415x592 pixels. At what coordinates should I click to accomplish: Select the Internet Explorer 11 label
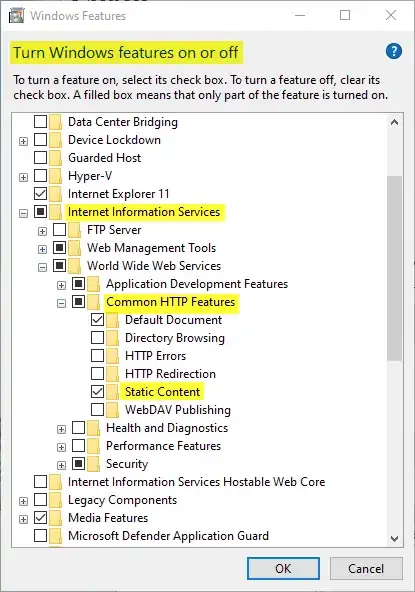coord(119,194)
